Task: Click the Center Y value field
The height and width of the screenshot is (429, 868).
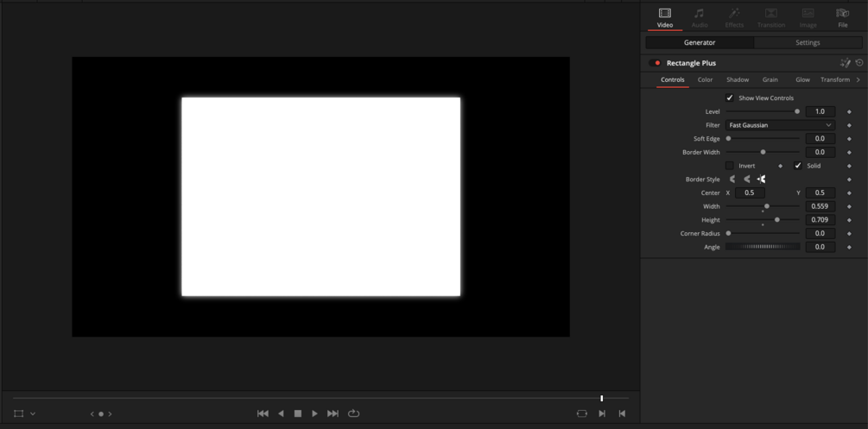Action: point(820,192)
